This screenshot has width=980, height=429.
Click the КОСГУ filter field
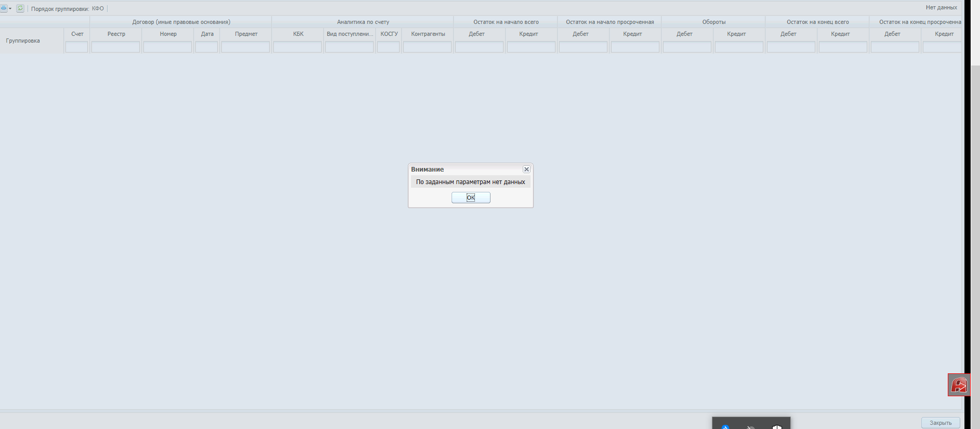click(389, 47)
